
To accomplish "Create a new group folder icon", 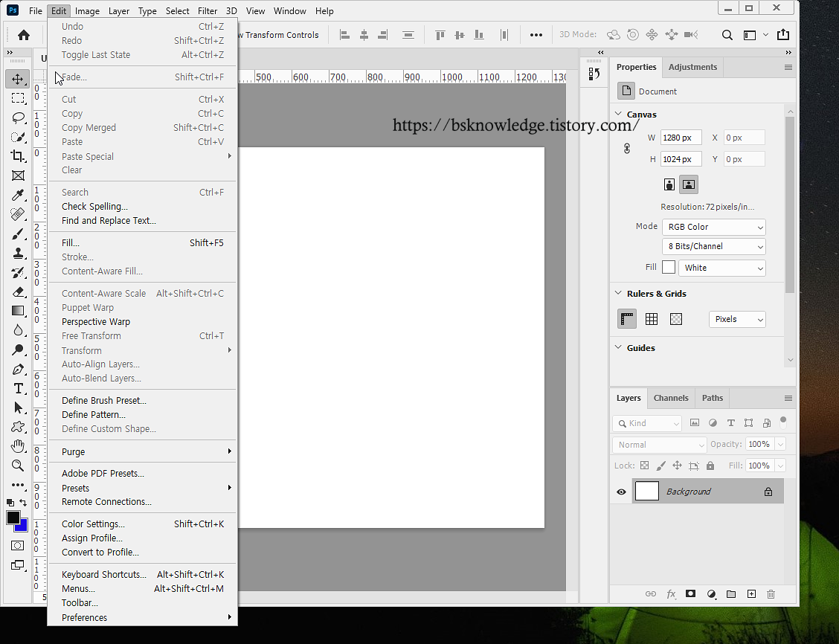I will coord(731,593).
